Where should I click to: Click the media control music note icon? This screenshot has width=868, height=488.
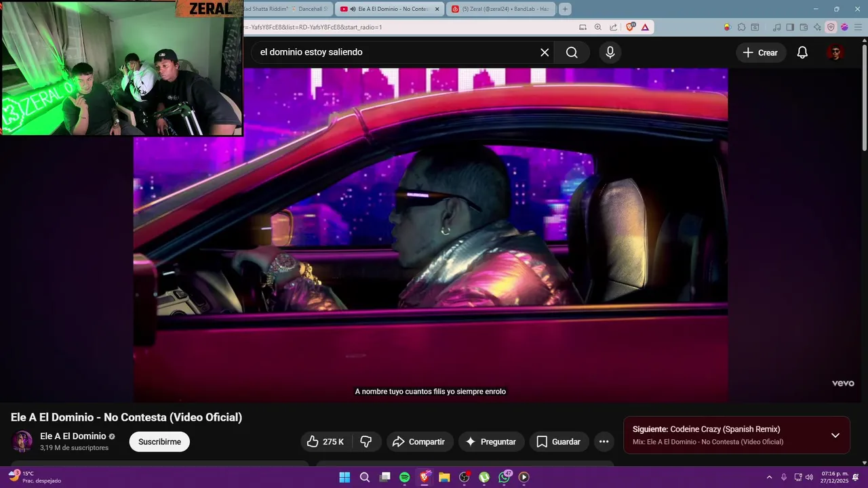(777, 27)
